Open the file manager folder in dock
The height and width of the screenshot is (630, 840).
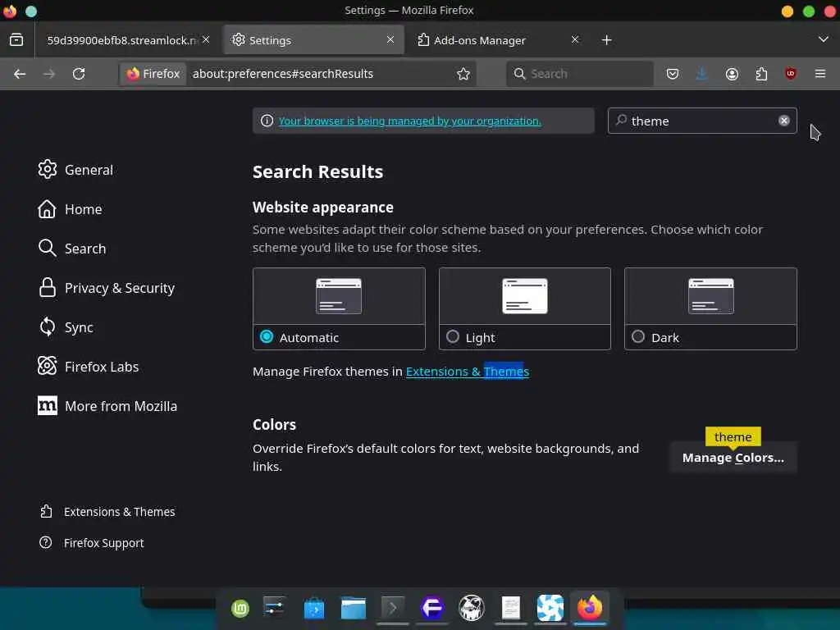point(354,608)
